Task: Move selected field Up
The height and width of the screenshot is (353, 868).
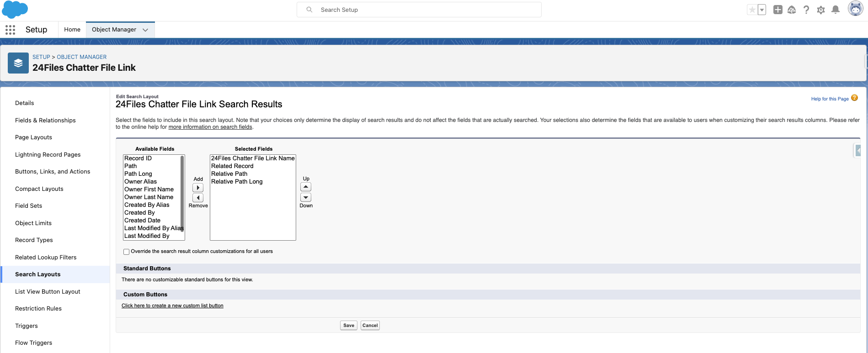Action: 306,187
